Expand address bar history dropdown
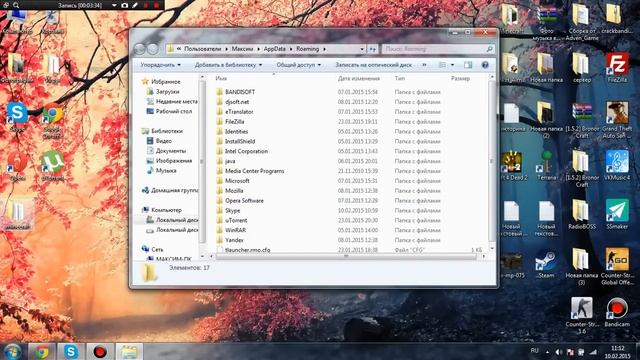640x360 pixels. pyautogui.click(x=362, y=49)
